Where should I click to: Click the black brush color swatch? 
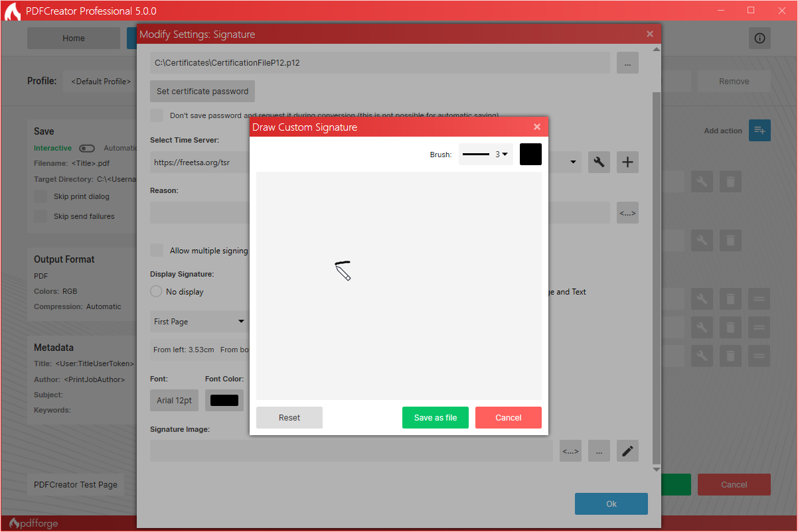coord(530,154)
